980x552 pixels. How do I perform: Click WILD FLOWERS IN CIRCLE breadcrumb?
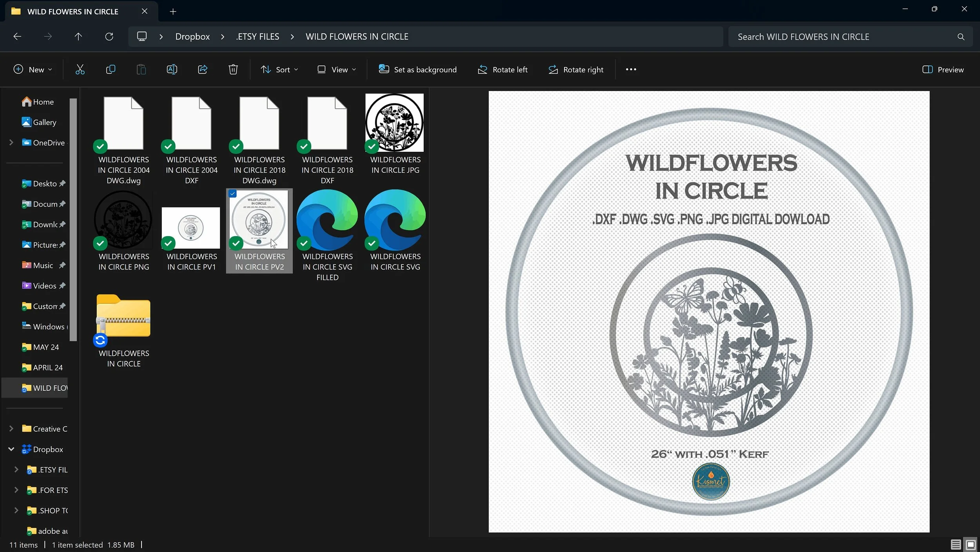click(x=357, y=36)
